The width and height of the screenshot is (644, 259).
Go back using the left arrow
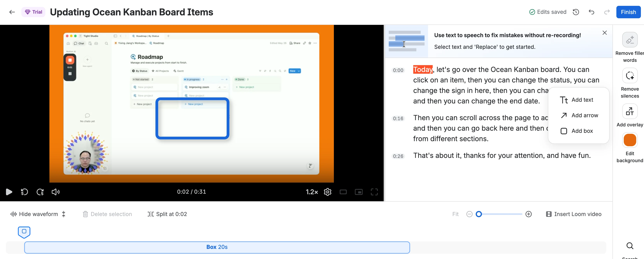point(12,12)
